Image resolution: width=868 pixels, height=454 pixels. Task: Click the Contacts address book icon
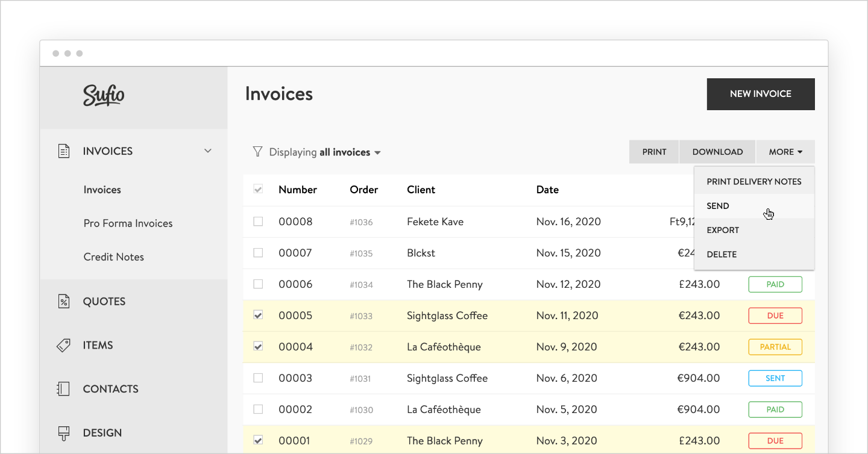click(63, 389)
